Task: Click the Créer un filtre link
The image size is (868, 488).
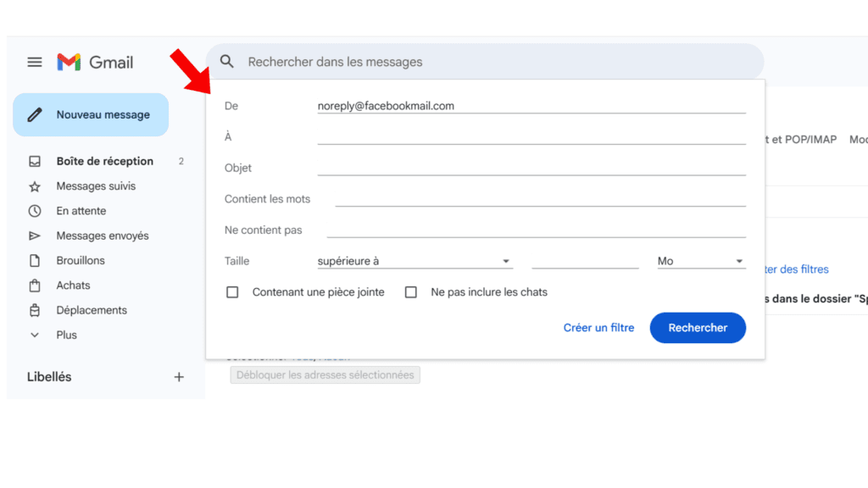Action: click(x=598, y=328)
